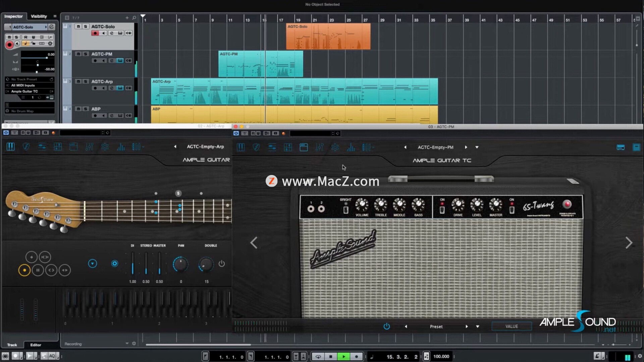Show next amp with right chevron

click(x=629, y=243)
